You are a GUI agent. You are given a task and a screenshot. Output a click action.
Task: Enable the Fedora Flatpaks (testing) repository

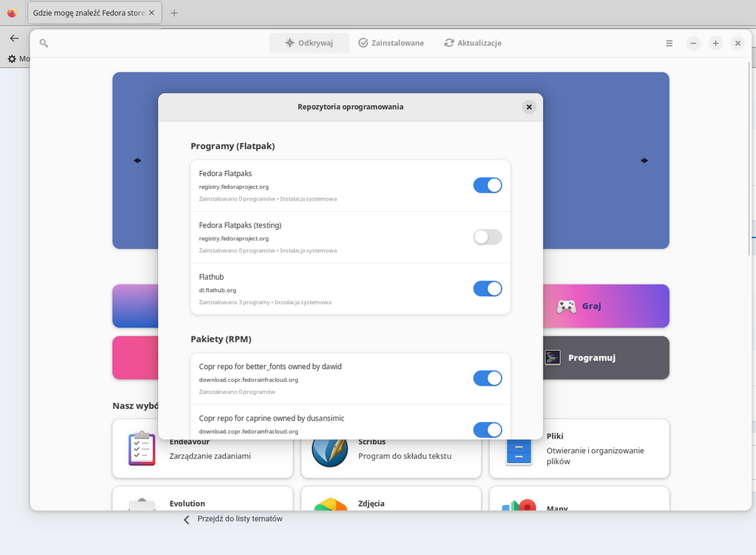[487, 237]
